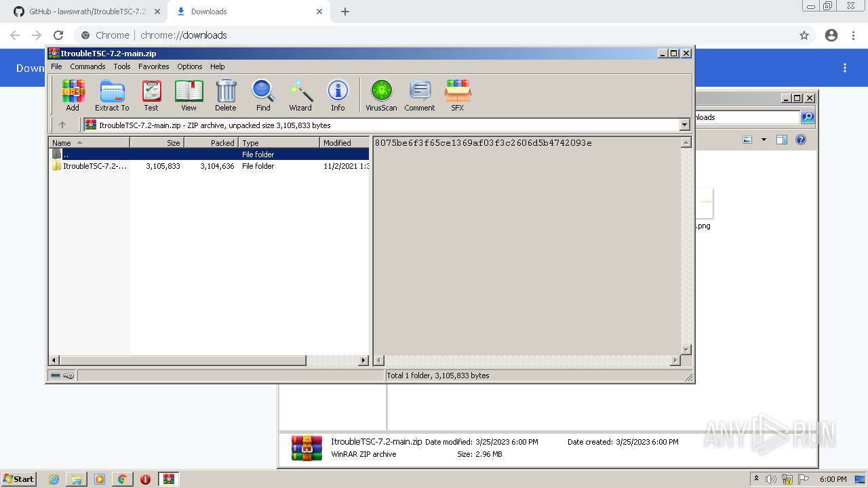Image resolution: width=868 pixels, height=488 pixels.
Task: Close the Downloads browser tab
Action: pyautogui.click(x=319, y=12)
